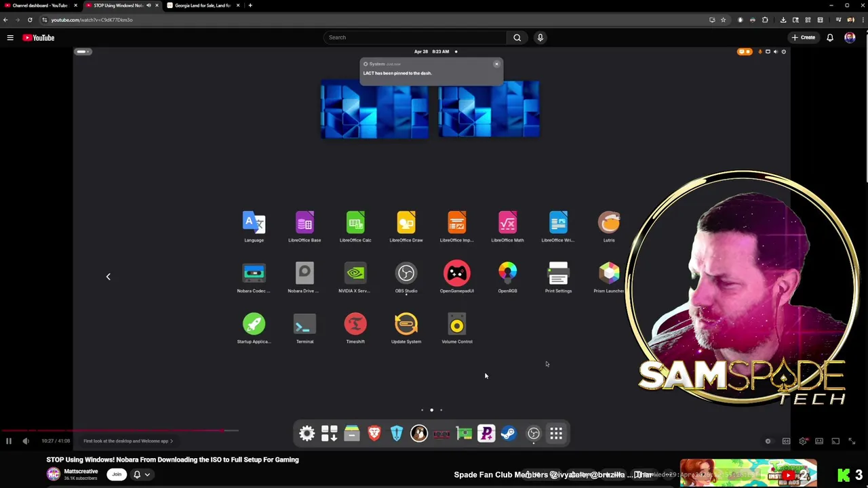The width and height of the screenshot is (868, 488).
Task: Open Timeshift app icon
Action: (355, 328)
